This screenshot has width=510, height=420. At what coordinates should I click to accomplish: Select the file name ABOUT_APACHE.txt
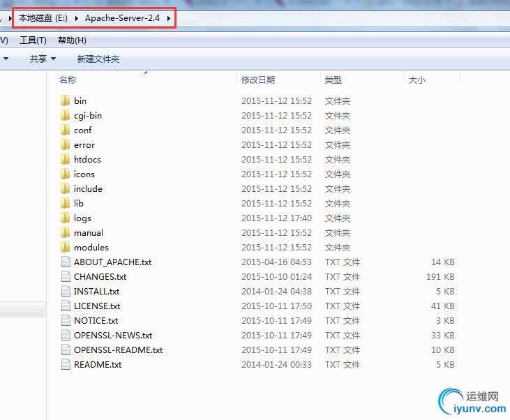pyautogui.click(x=112, y=262)
